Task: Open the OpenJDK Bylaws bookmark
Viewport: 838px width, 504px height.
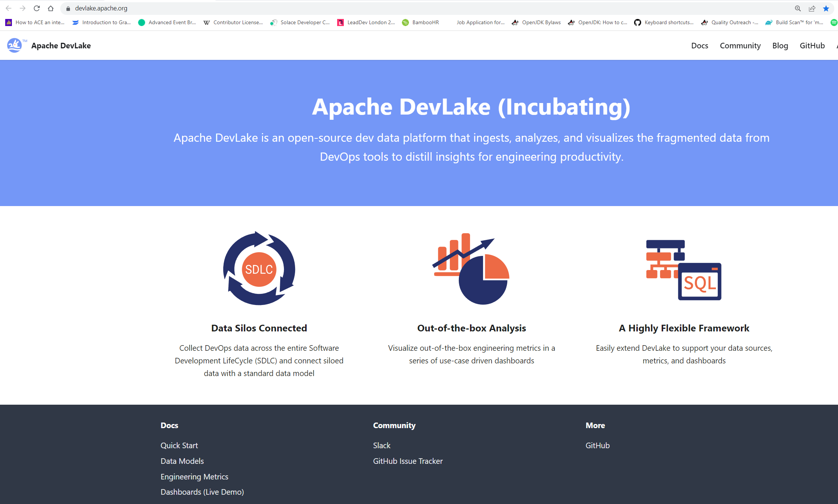Action: [536, 22]
